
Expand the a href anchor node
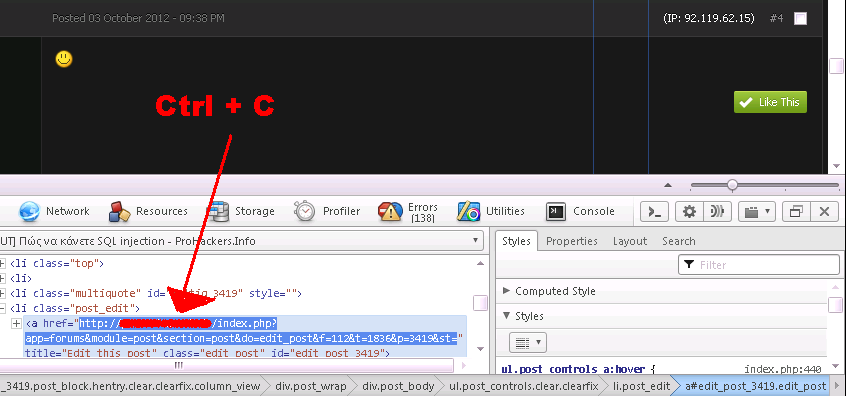tap(17, 323)
